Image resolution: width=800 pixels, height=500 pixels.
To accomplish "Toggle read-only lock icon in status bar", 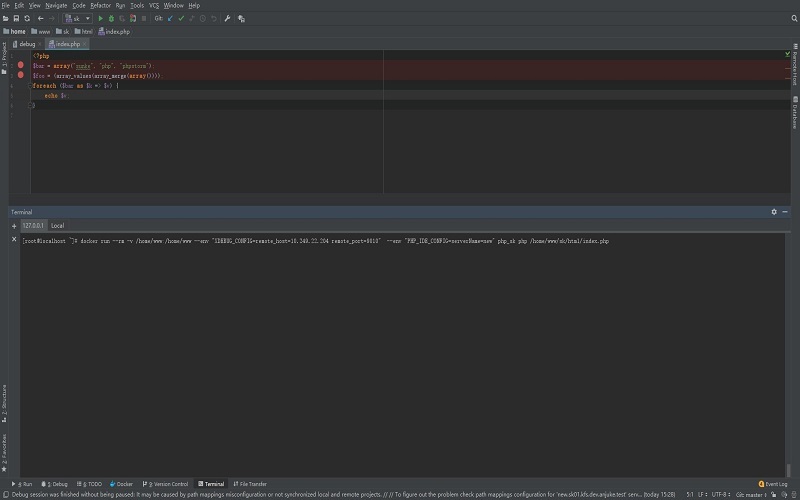I will (x=771, y=494).
